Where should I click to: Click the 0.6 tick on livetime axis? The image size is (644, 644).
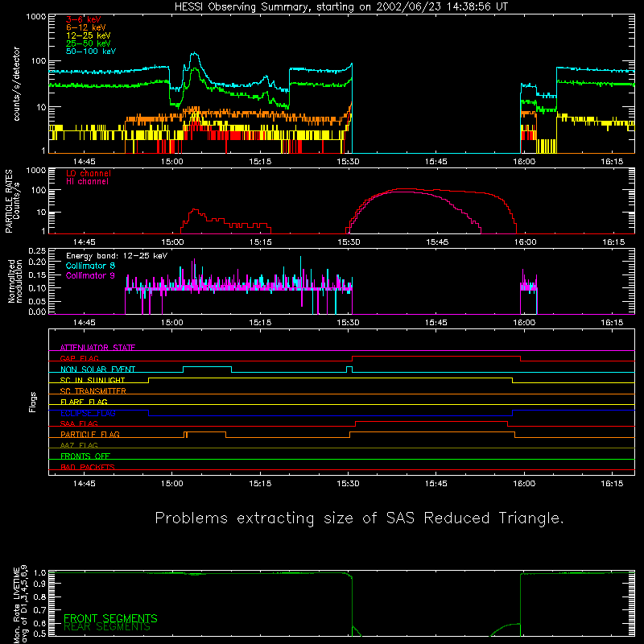click(39, 623)
